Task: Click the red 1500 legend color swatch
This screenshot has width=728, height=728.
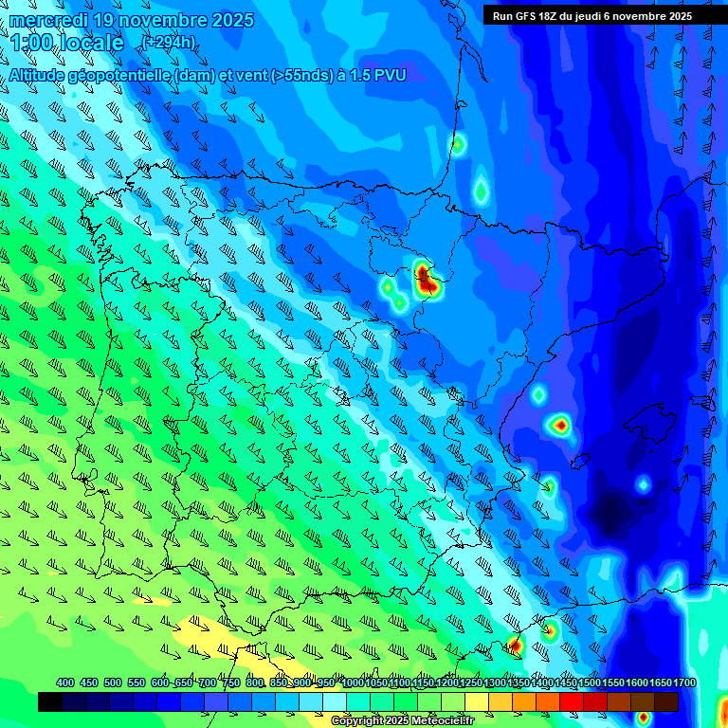Action: click(x=572, y=702)
